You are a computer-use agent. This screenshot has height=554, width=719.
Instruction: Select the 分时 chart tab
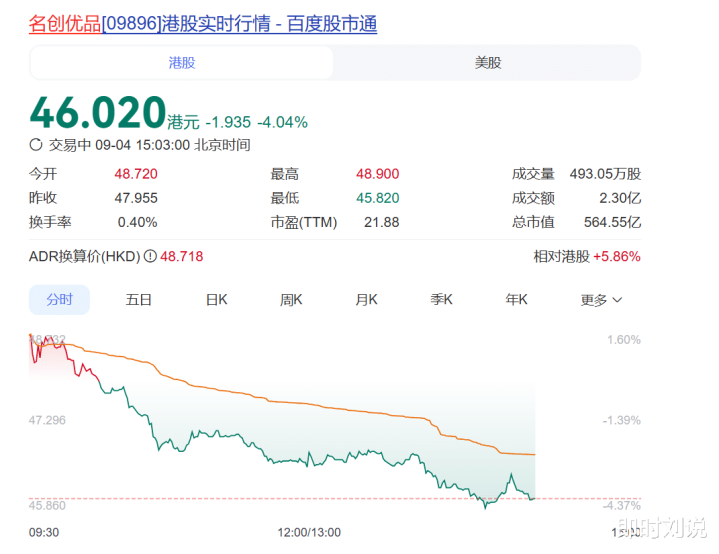click(x=59, y=299)
